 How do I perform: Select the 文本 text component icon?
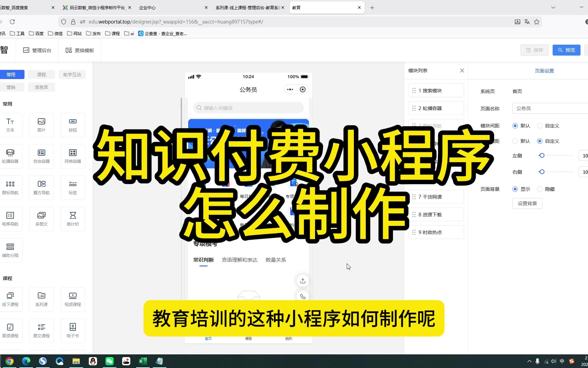click(10, 125)
